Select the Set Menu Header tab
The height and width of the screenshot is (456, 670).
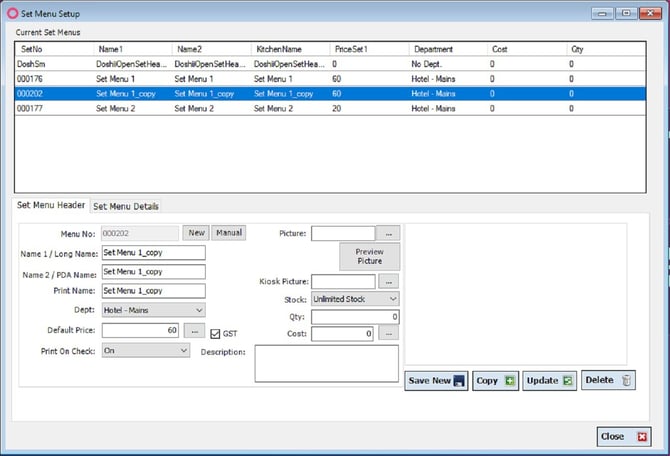pyautogui.click(x=51, y=205)
